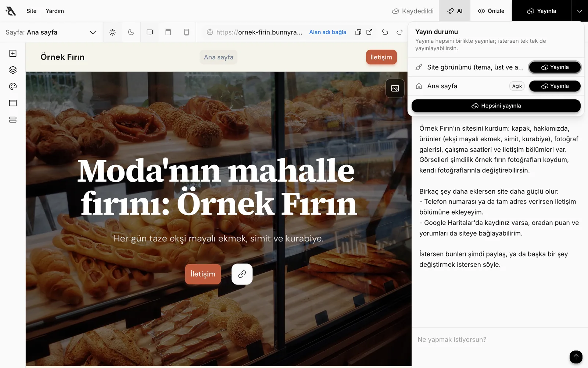
Task: Open the Yardım menu
Action: tap(55, 11)
